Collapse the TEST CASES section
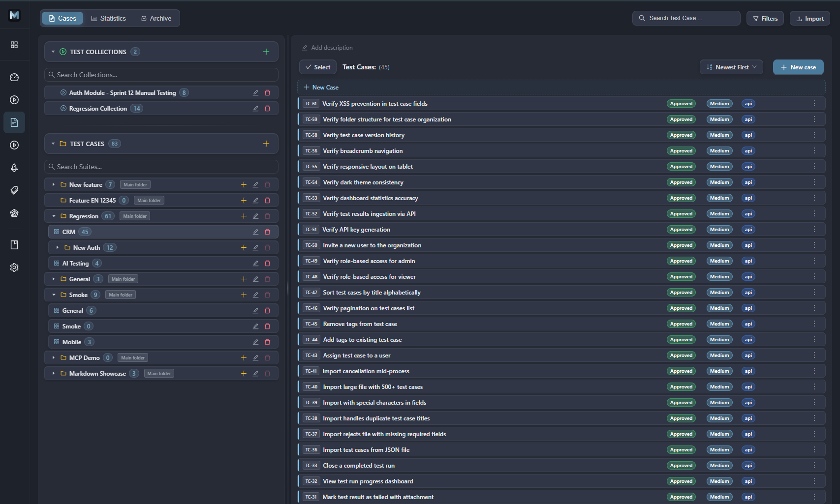 click(53, 144)
